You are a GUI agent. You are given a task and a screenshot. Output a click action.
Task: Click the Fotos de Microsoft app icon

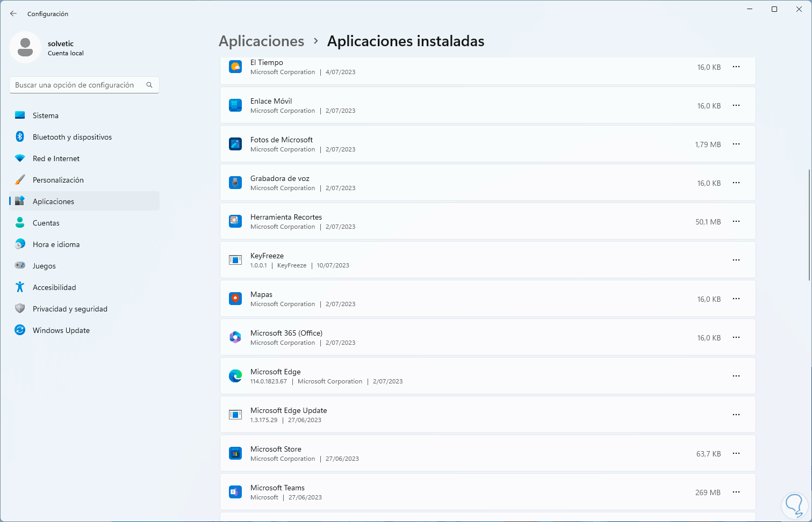coord(235,144)
